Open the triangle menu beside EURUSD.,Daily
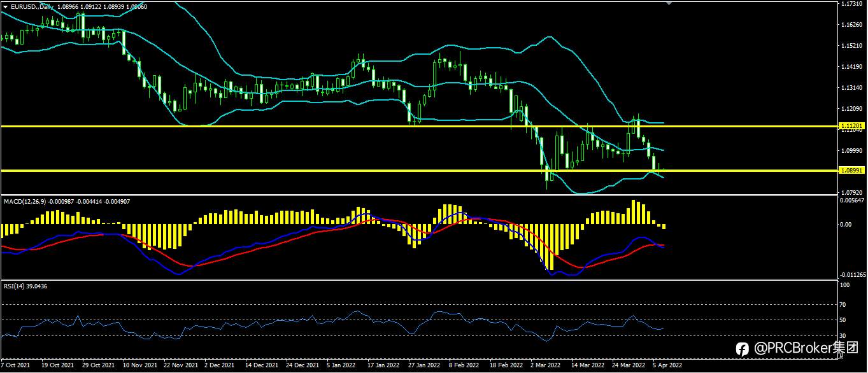This screenshot has width=868, height=373. (x=5, y=6)
